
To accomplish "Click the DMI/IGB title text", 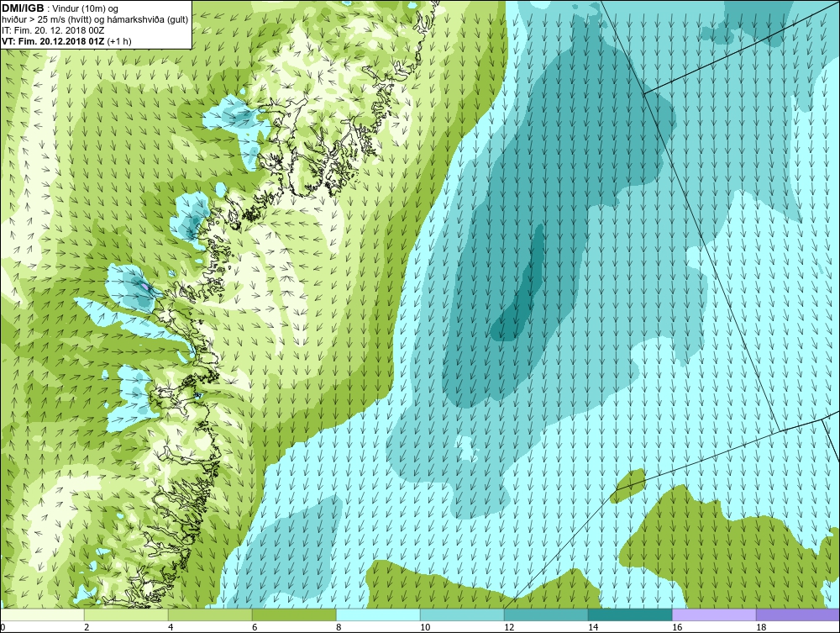I will [x=23, y=8].
